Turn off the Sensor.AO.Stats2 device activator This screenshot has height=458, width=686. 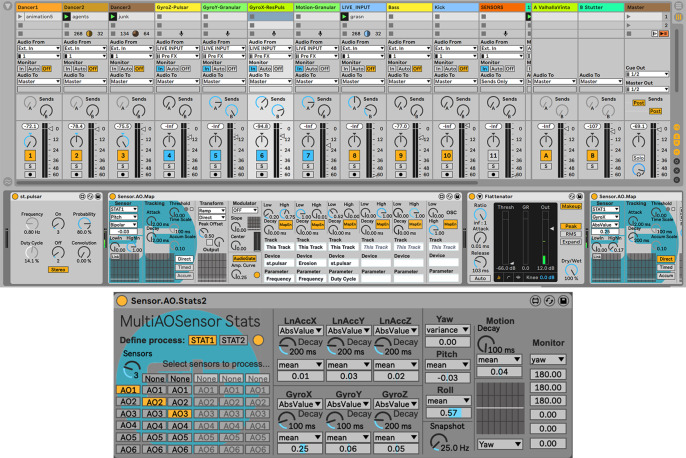pyautogui.click(x=122, y=301)
